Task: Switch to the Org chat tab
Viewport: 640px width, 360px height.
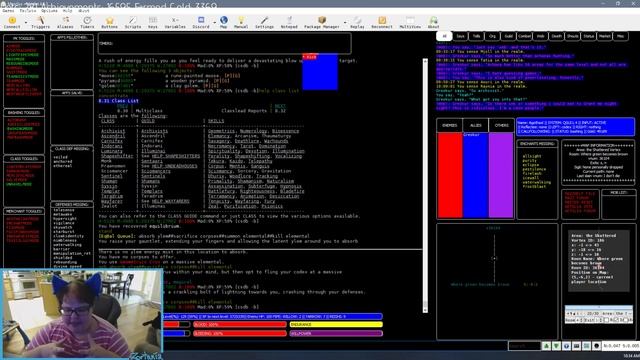Action: pos(492,36)
